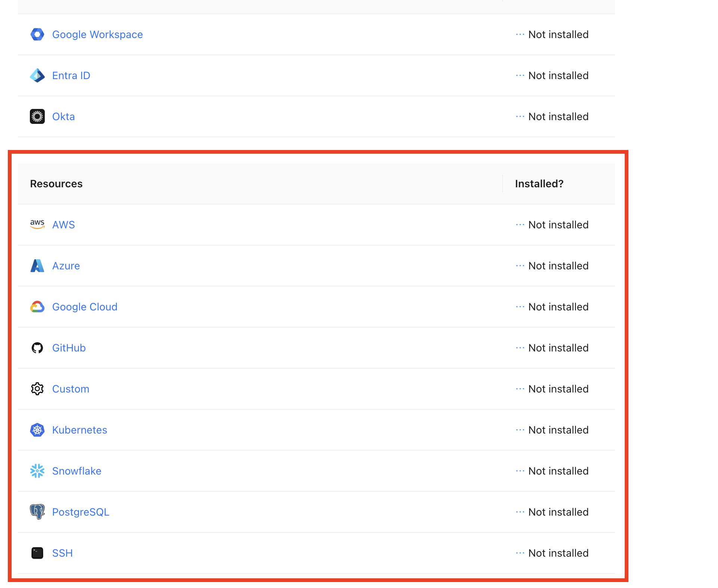Click the Entra ID logo icon
Viewport: 718px width, 588px height.
click(37, 75)
